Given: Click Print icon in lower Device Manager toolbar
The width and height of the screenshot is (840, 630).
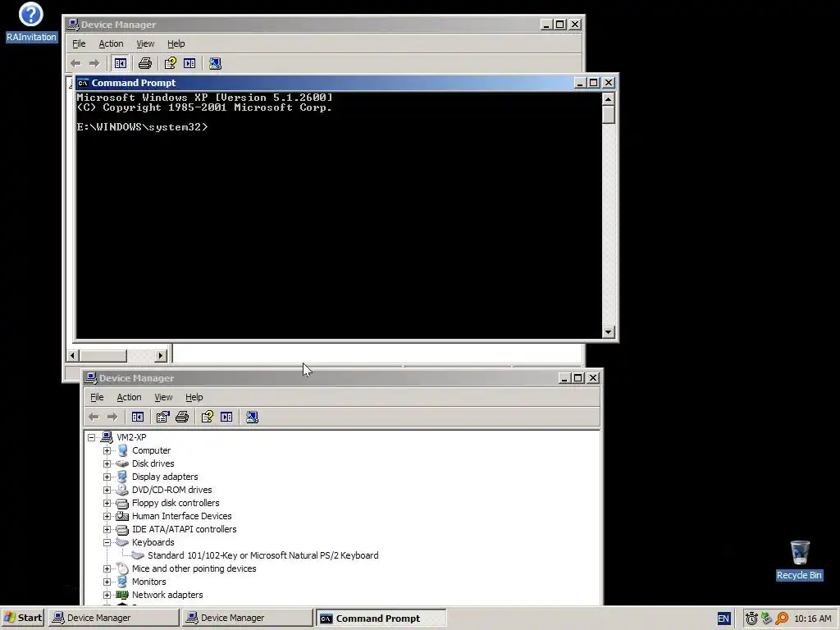Looking at the screenshot, I should pyautogui.click(x=182, y=417).
